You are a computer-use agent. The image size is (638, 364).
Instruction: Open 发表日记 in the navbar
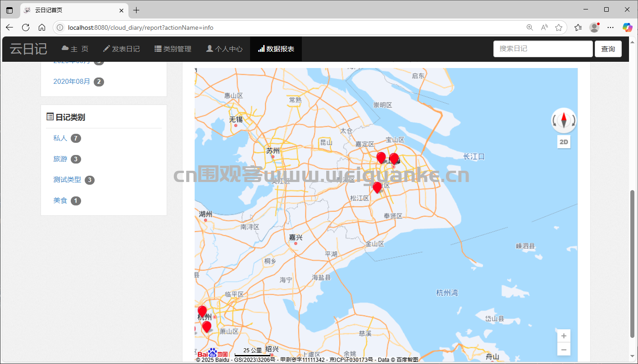[x=121, y=49]
